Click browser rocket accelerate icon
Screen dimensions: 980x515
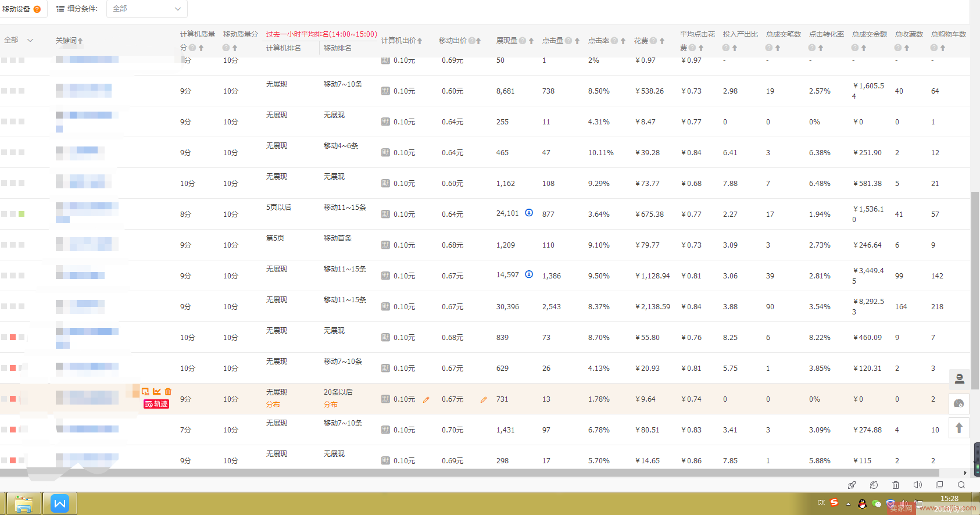click(x=852, y=485)
